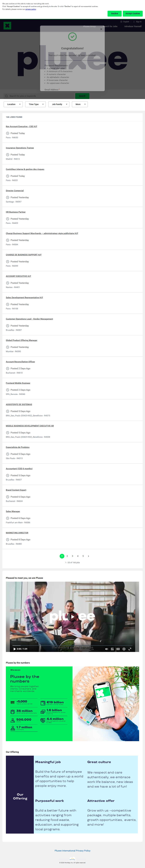Toggle closed captions (CC) on the video
The width and height of the screenshot is (145, 868).
pyautogui.click(x=118, y=649)
